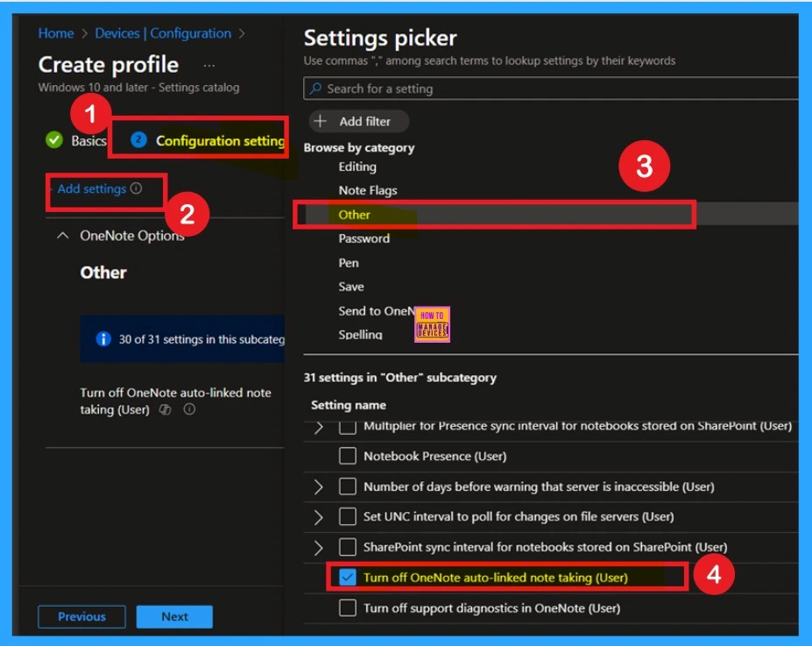Check SharePoint sync interval for notebooks checkbox

pyautogui.click(x=348, y=547)
